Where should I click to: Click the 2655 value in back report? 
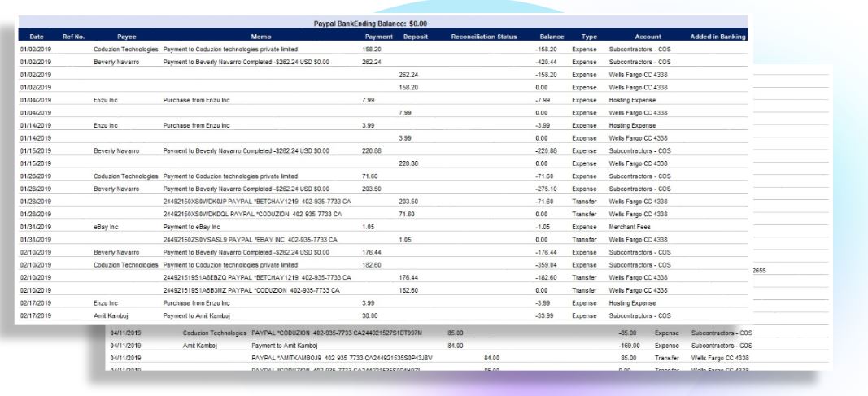point(760,271)
